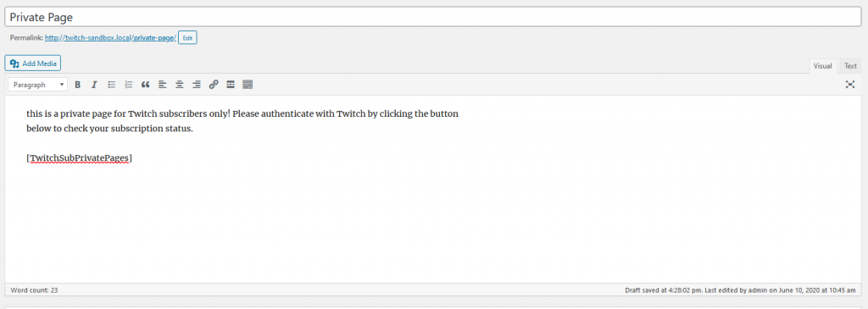Click the Private Page title field

432,17
